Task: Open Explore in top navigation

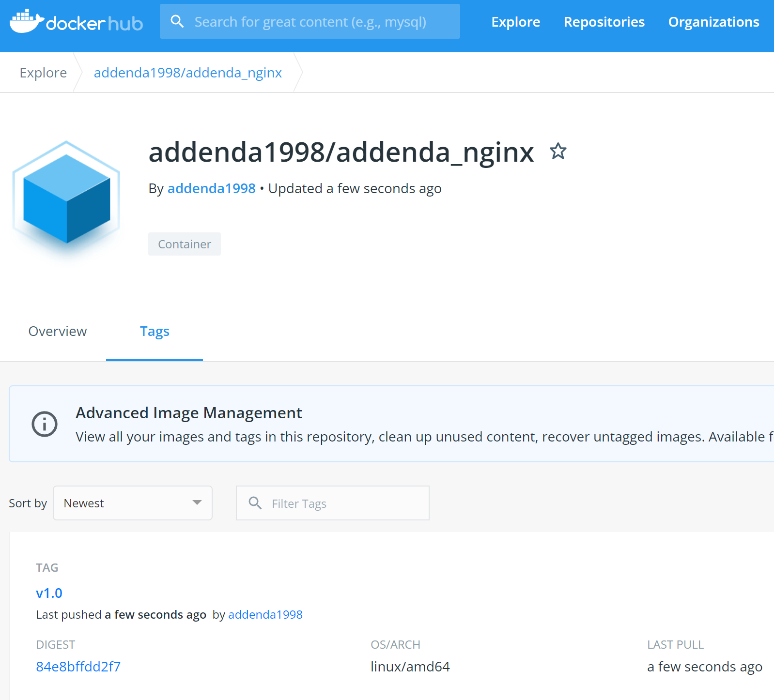Action: coord(516,22)
